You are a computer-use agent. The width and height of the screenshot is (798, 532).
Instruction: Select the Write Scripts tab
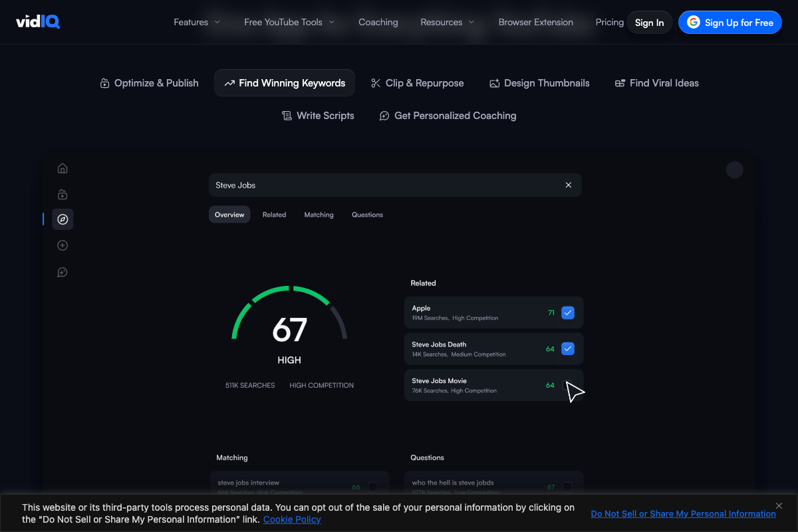[318, 116]
